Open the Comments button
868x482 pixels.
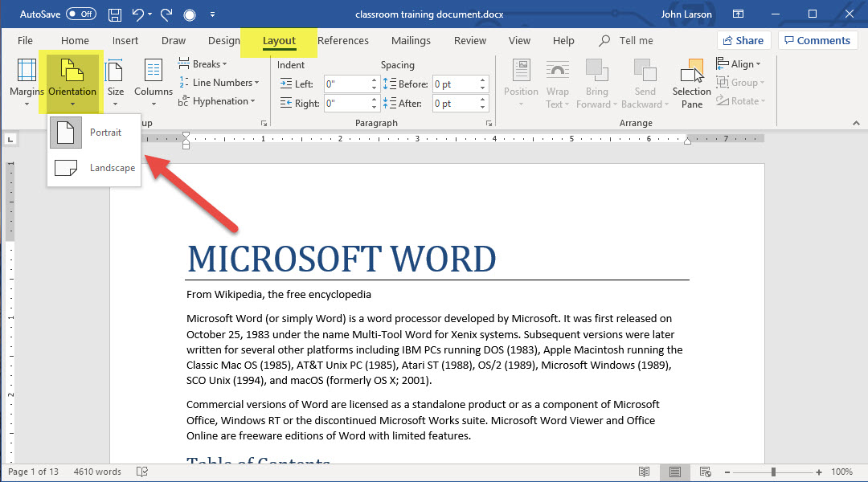[x=817, y=41]
